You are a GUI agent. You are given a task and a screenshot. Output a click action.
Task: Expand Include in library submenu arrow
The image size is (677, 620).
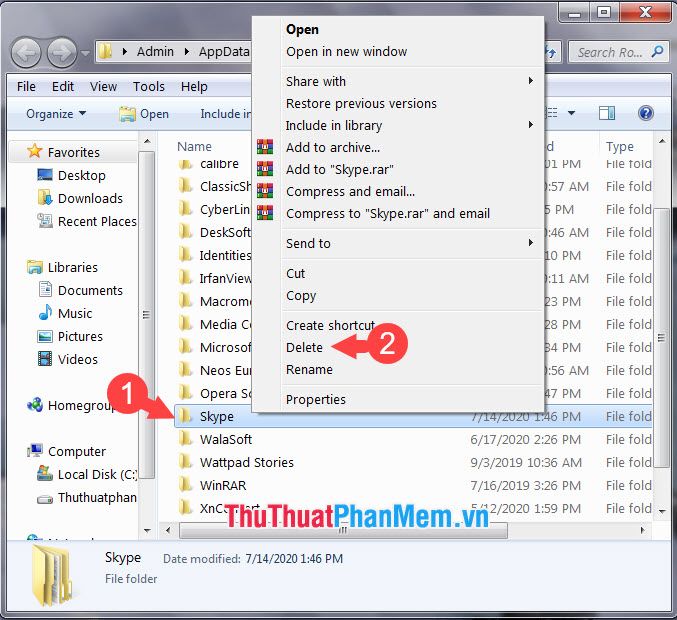point(531,125)
